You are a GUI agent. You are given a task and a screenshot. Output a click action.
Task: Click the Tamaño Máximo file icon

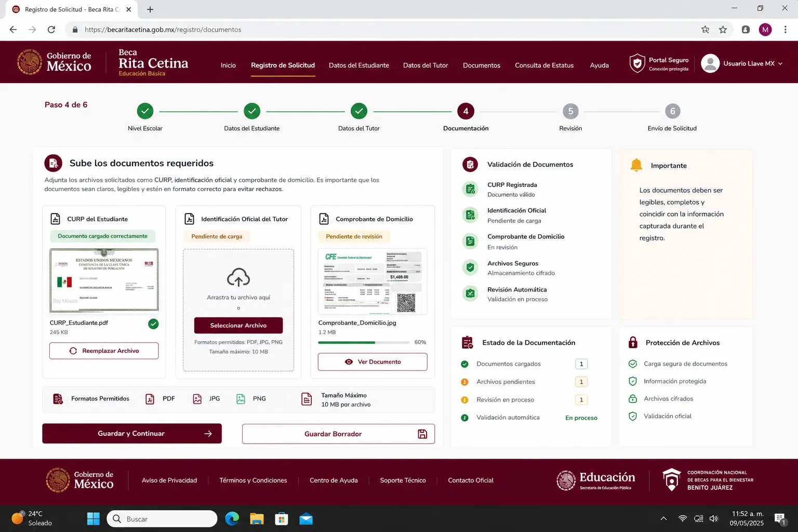pyautogui.click(x=307, y=399)
